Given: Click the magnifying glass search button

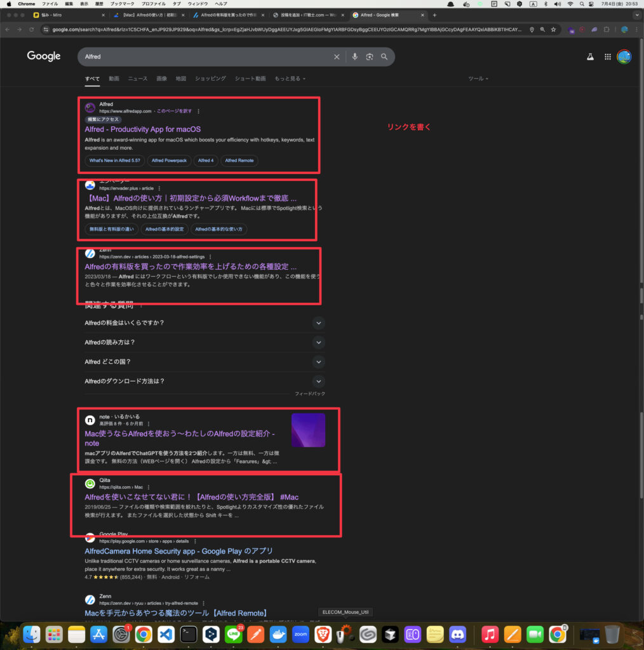Looking at the screenshot, I should (384, 56).
